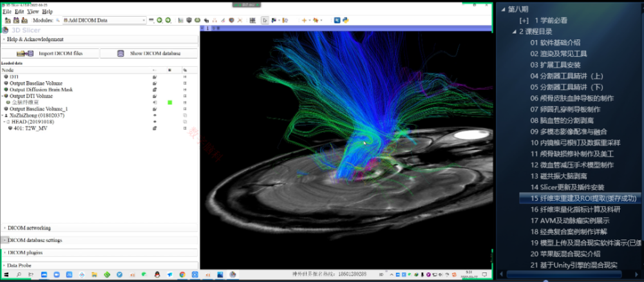
Task: Toggle eye icon for XuZhiZhong patient
Action: click(155, 115)
